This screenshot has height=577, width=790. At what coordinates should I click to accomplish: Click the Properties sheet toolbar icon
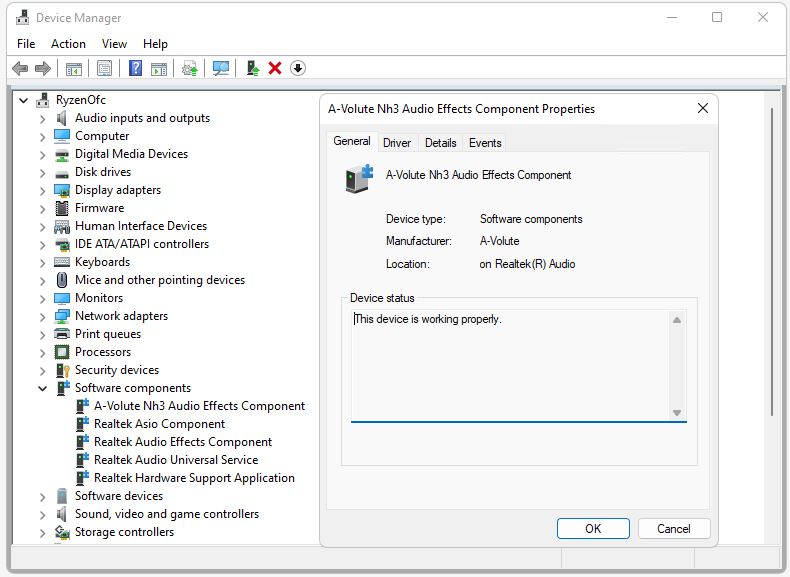click(x=104, y=68)
